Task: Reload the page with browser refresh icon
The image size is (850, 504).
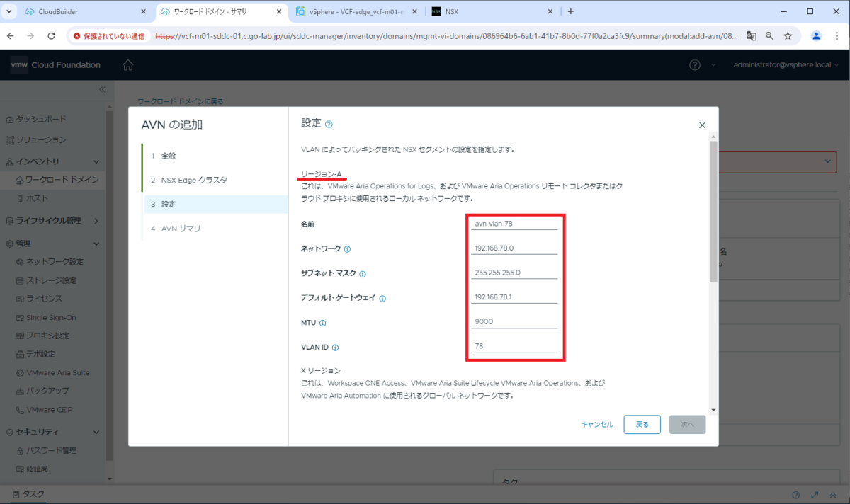Action: [x=51, y=35]
